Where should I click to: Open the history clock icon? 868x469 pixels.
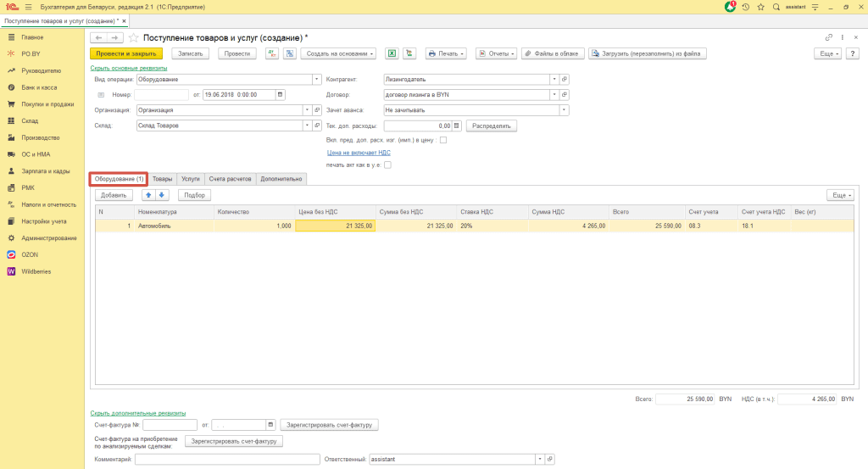(746, 7)
